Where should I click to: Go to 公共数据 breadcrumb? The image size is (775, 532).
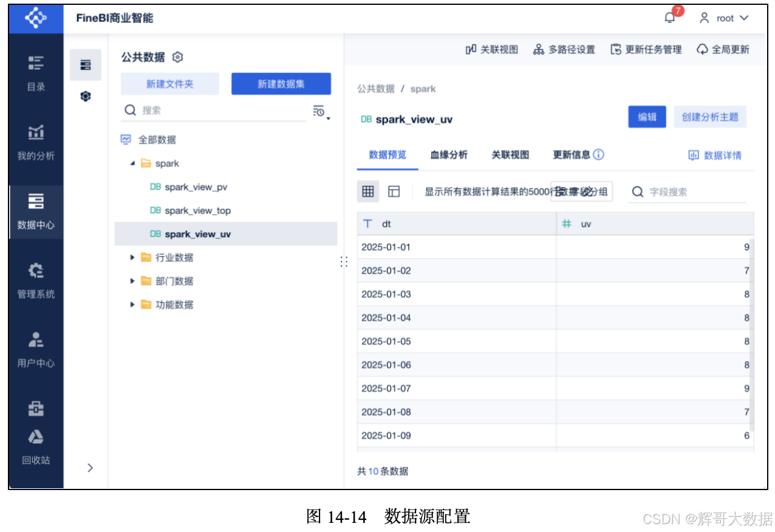376,89
